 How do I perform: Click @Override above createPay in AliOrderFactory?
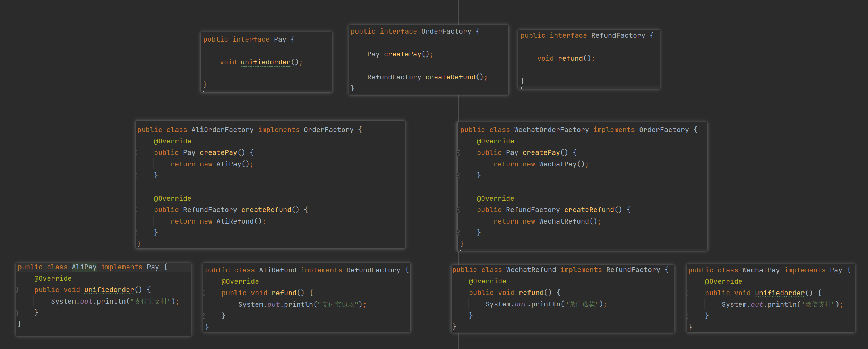[172, 141]
